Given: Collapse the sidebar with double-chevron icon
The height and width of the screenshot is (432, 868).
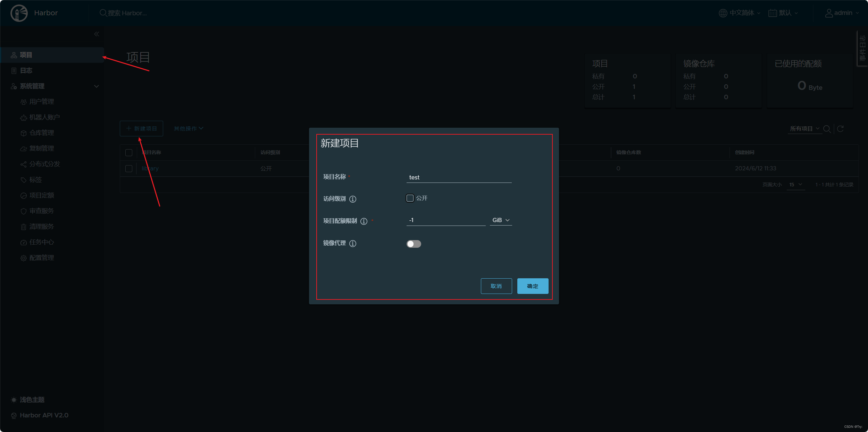Looking at the screenshot, I should 97,34.
